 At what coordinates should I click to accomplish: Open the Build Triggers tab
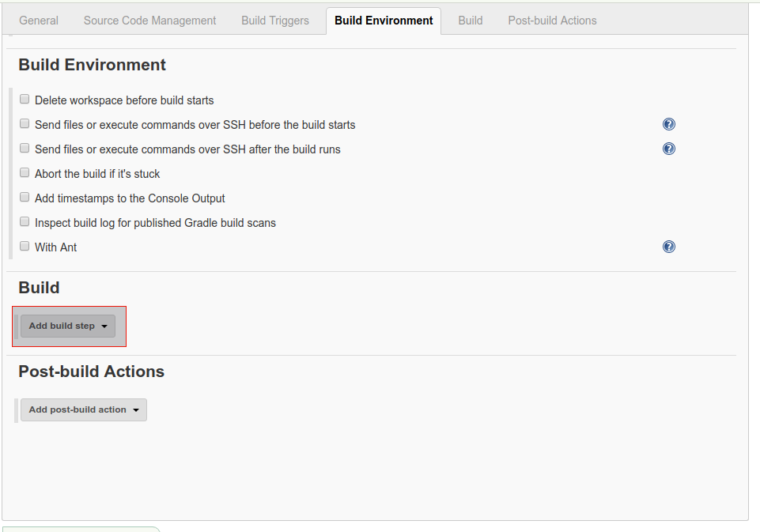click(x=275, y=21)
